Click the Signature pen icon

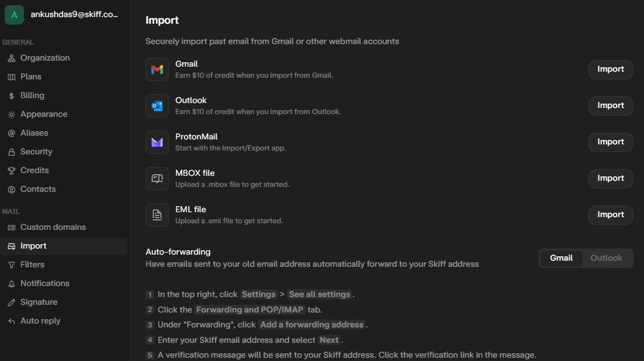pyautogui.click(x=11, y=302)
